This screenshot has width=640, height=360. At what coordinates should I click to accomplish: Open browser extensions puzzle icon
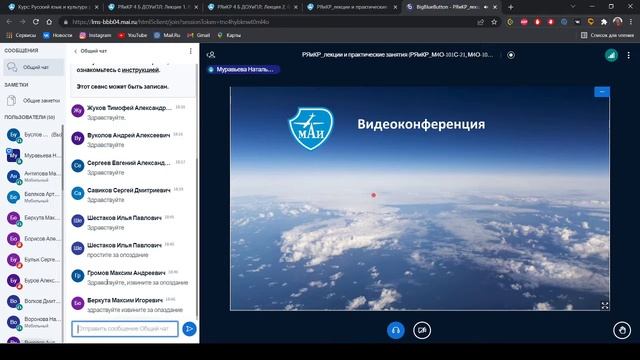604,22
